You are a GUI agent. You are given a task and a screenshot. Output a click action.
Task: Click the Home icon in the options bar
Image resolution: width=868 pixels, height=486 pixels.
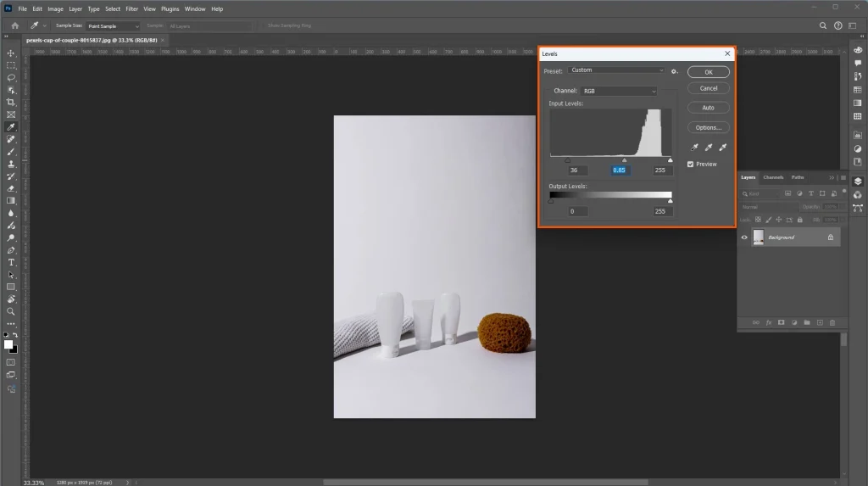click(x=15, y=25)
